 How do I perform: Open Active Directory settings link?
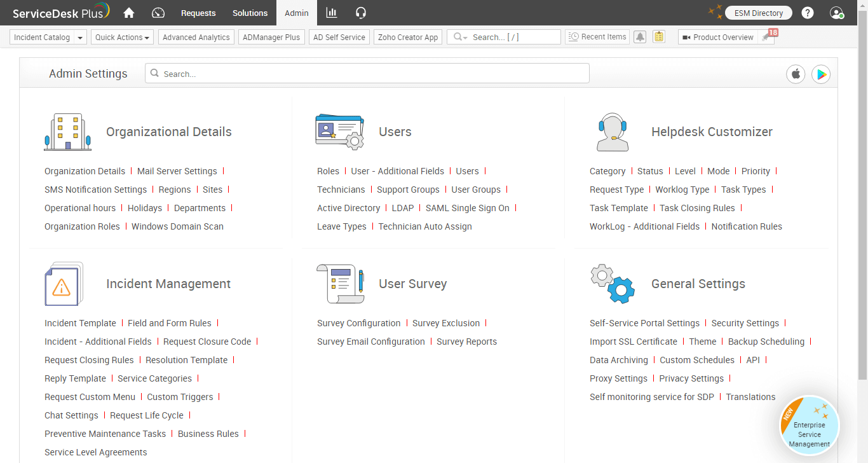coord(348,208)
